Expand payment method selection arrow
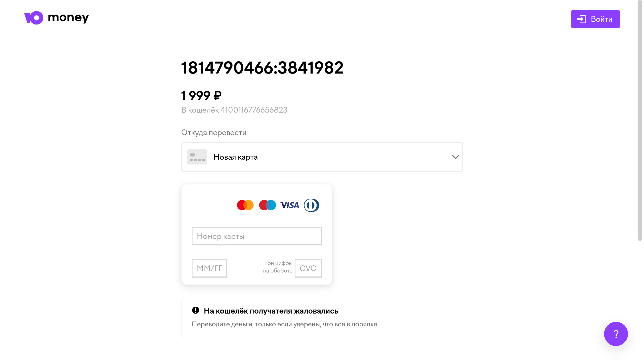Image resolution: width=644 pixels, height=362 pixels. (455, 157)
